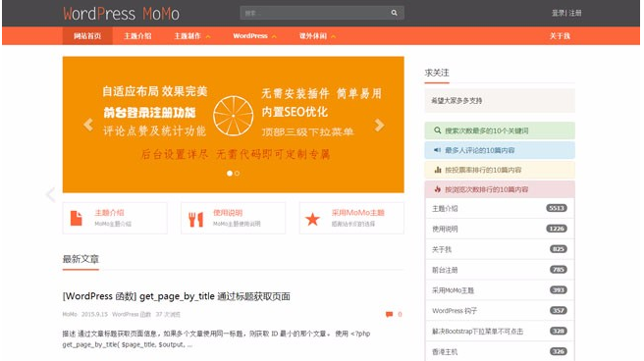Select the 网站首页 navigation tab
The width and height of the screenshot is (644, 361).
tap(87, 36)
